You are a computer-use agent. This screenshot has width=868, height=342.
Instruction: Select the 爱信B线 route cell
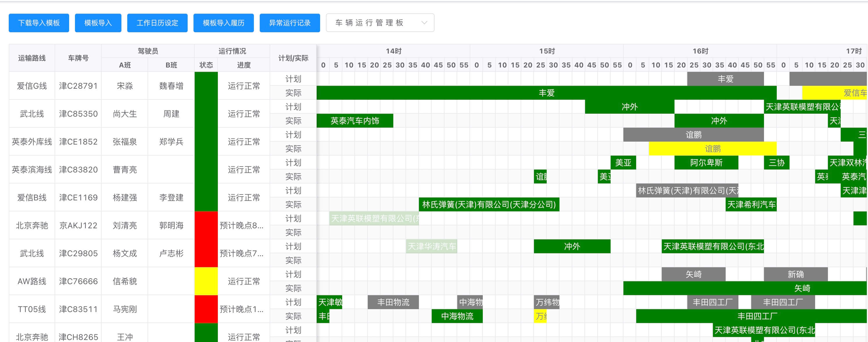point(32,198)
